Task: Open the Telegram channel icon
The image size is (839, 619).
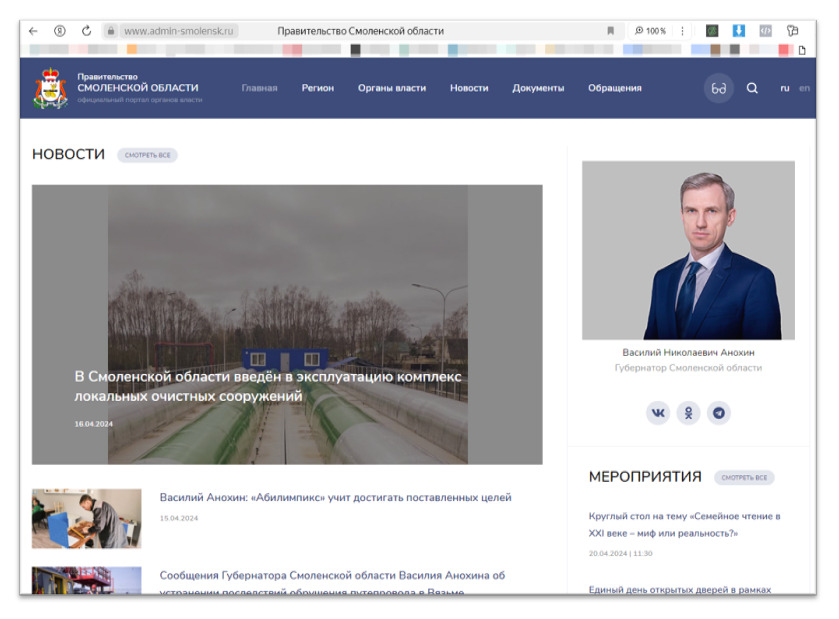Action: pos(719,412)
